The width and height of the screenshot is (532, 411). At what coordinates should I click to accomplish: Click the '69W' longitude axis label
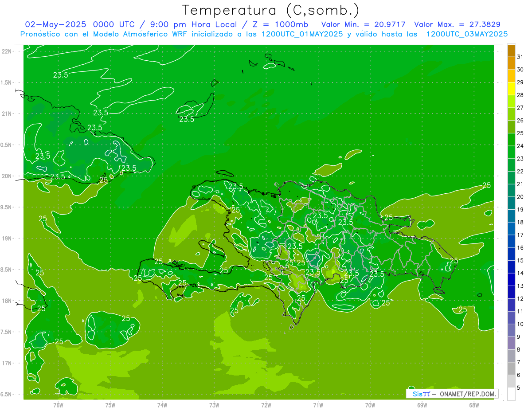pyautogui.click(x=422, y=405)
